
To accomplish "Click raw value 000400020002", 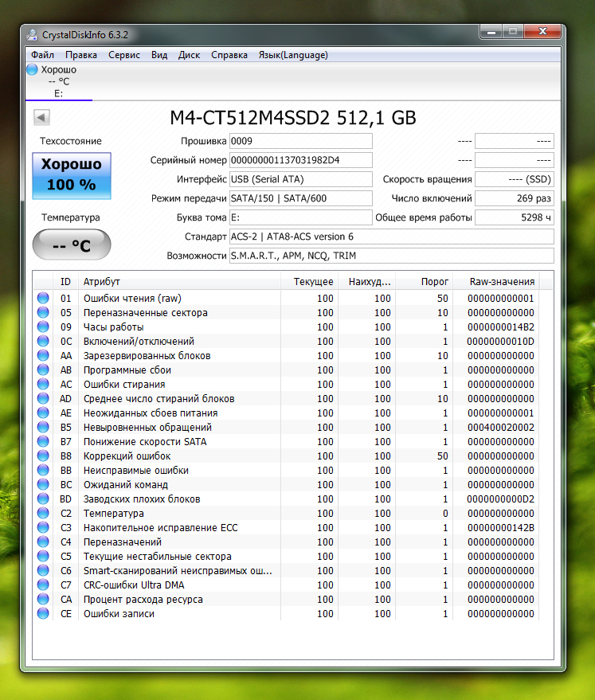I will (501, 427).
